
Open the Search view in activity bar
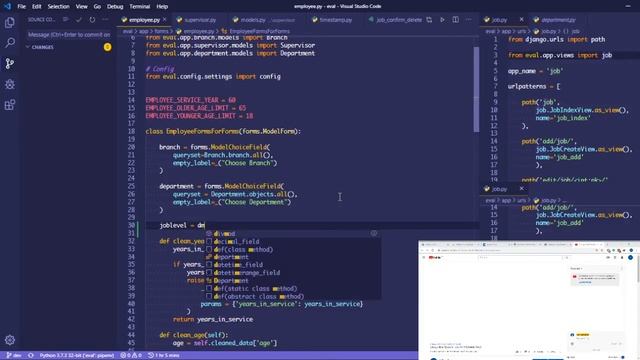click(10, 42)
